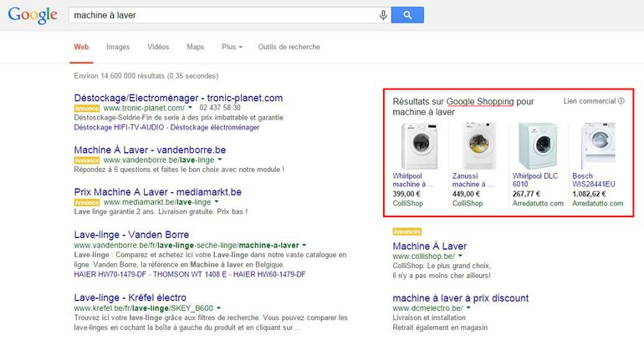
Task: Expand arrow beside vandenborre.be/lave-linge ad URL
Action: pyautogui.click(x=220, y=160)
